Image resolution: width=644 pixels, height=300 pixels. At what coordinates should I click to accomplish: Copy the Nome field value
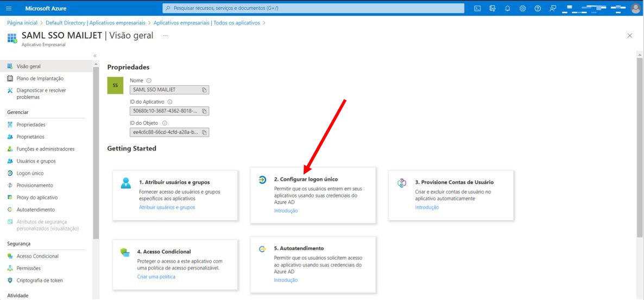click(204, 90)
